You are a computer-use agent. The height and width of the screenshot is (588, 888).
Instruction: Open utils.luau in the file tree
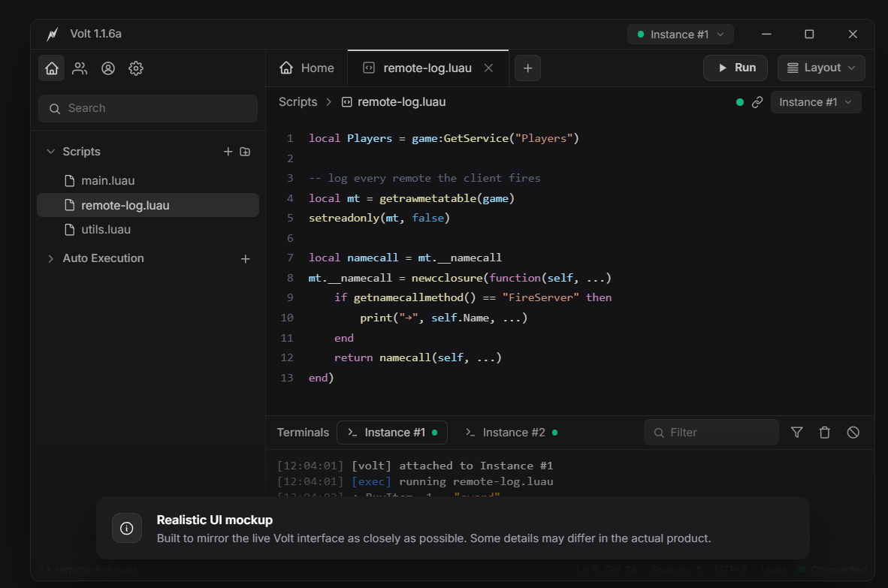(x=148, y=230)
